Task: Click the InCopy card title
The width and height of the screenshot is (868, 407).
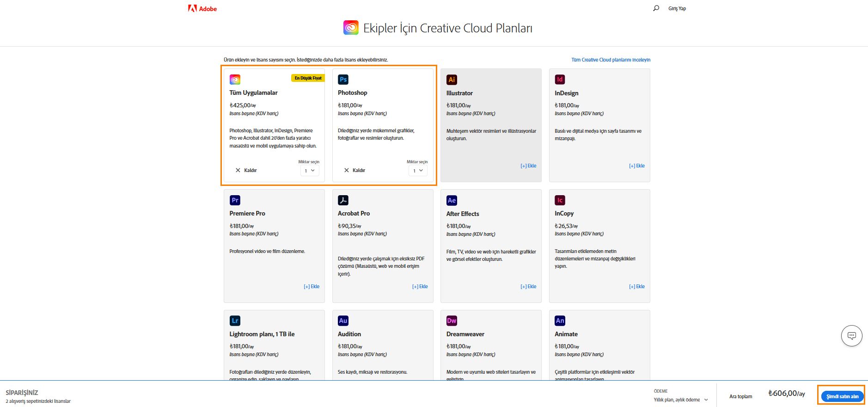Action: point(564,213)
